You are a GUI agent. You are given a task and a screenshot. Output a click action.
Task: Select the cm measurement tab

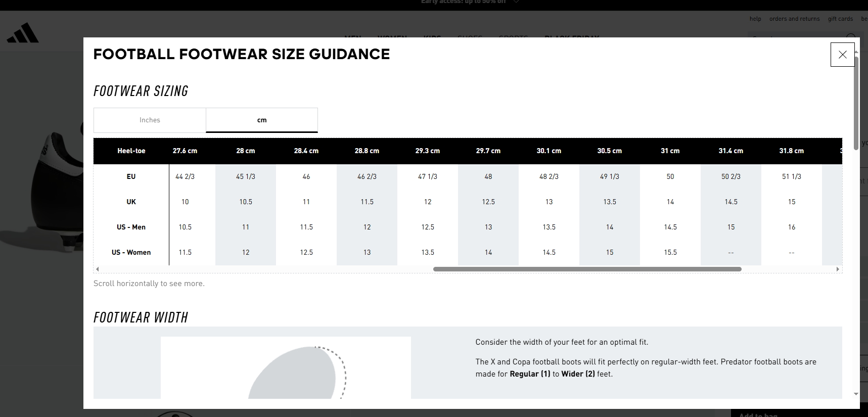pyautogui.click(x=262, y=120)
